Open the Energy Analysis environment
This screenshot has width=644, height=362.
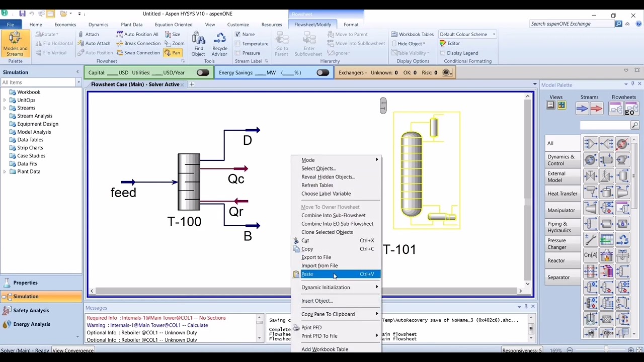click(41, 324)
